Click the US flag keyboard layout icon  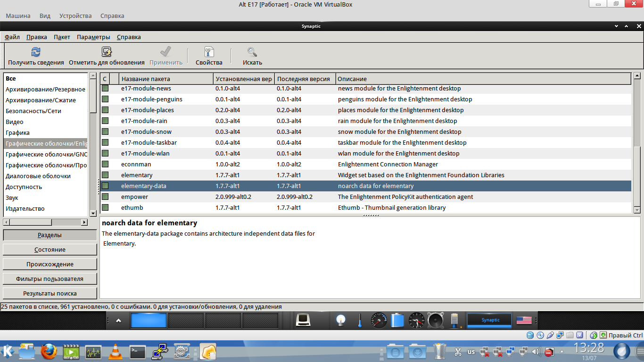tap(524, 321)
